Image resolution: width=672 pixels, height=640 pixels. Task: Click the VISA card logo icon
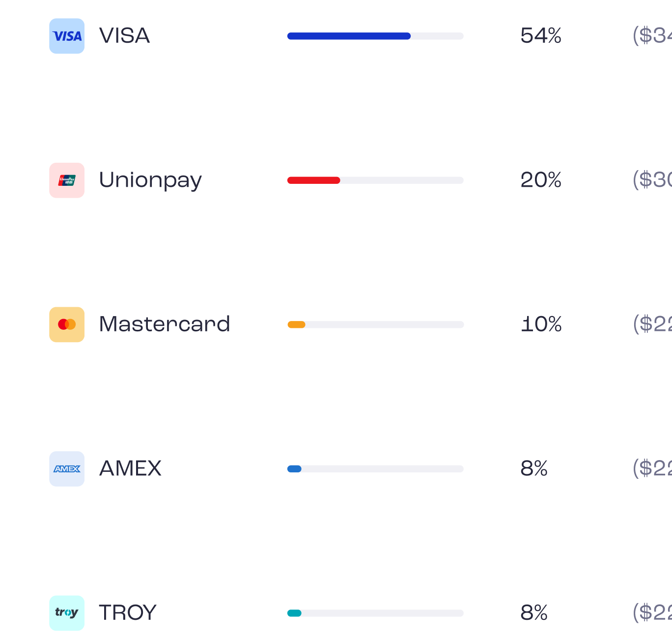click(67, 36)
